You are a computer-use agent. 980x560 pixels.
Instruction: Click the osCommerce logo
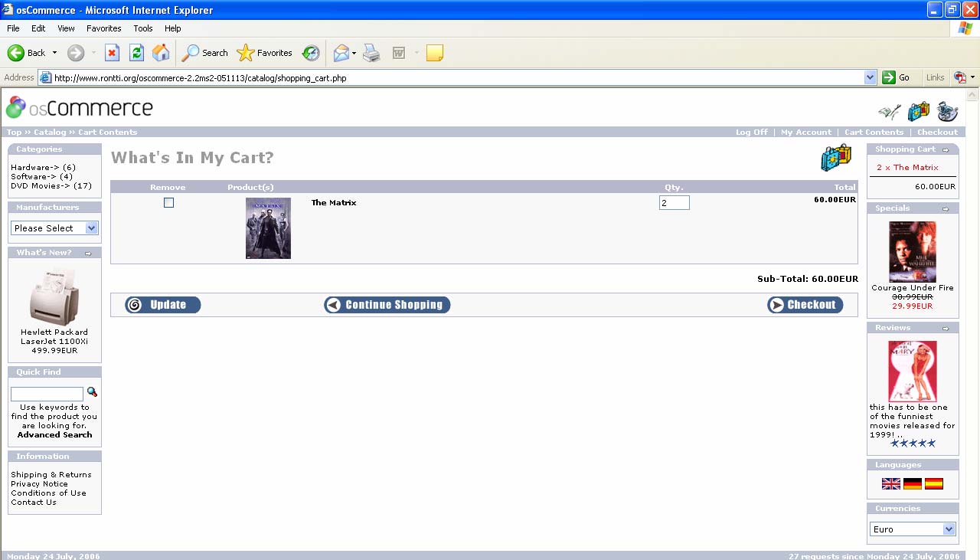coord(80,107)
